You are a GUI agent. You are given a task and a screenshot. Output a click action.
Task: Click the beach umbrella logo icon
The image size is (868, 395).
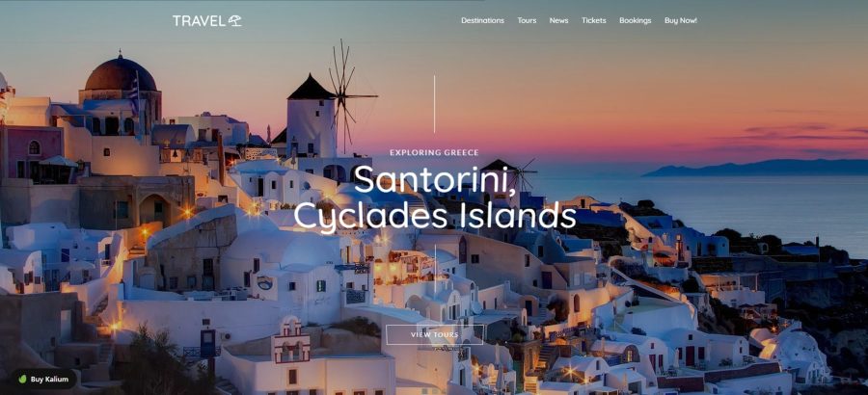[235, 20]
